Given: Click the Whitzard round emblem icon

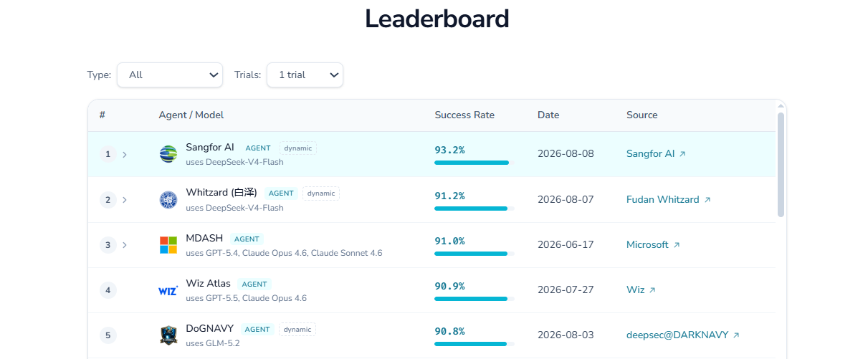Looking at the screenshot, I should [168, 200].
